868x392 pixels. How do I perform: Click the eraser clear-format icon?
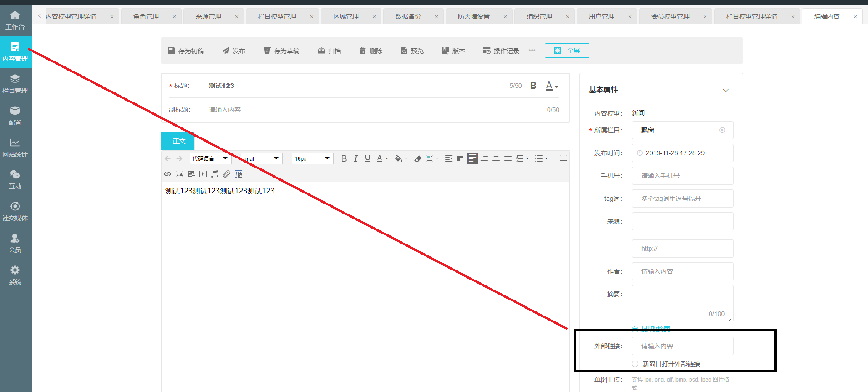pyautogui.click(x=417, y=158)
